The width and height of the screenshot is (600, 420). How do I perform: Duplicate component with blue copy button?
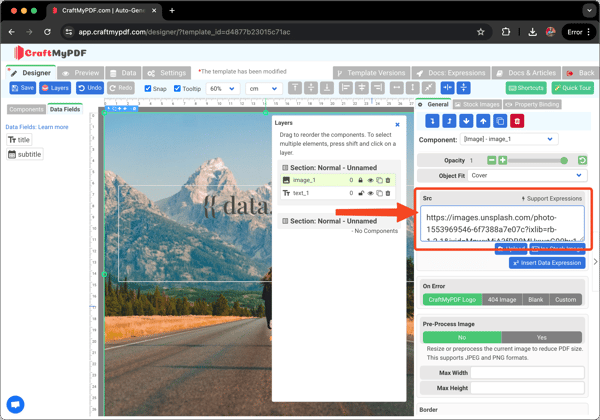pyautogui.click(x=500, y=121)
